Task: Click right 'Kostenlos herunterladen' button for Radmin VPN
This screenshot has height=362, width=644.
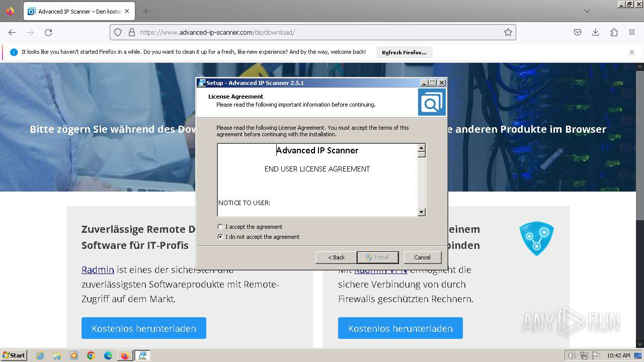Action: click(400, 328)
